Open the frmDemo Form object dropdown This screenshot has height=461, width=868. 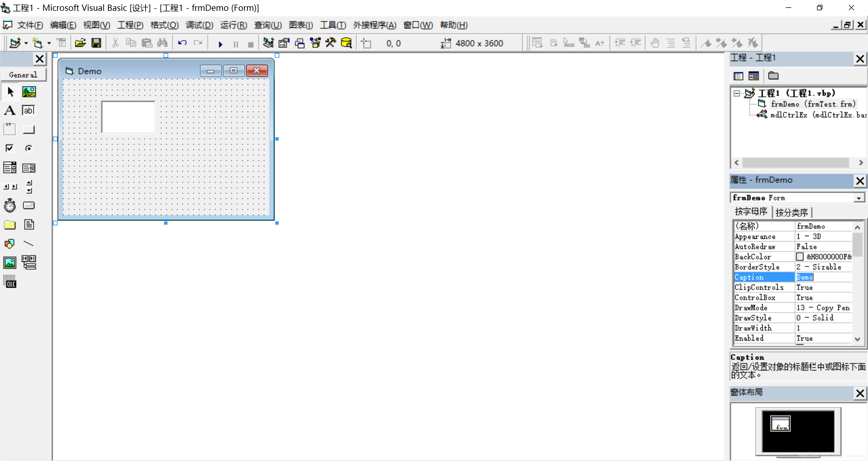pyautogui.click(x=859, y=198)
